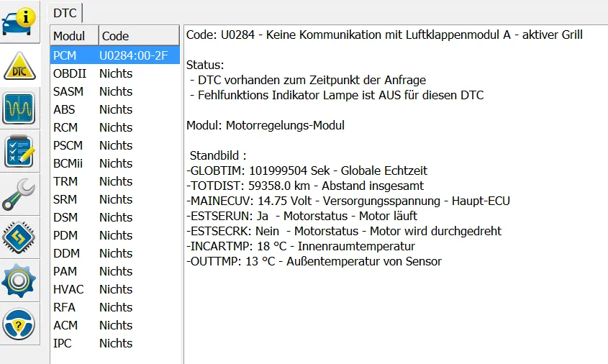Switch to the DTC tab
This screenshot has width=608, height=364.
click(x=65, y=13)
